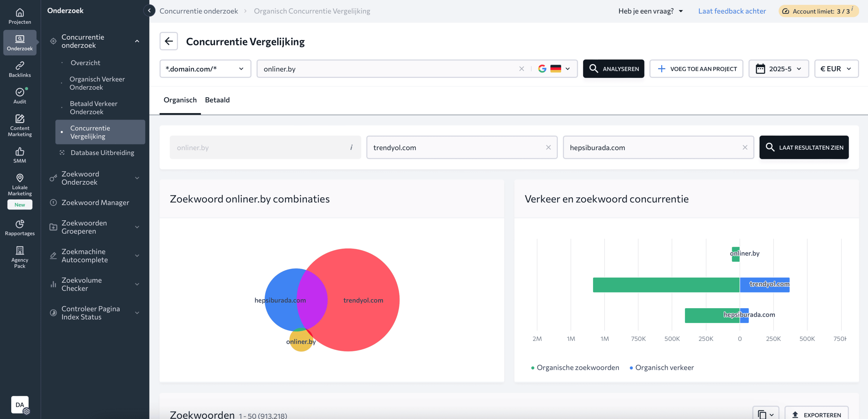Open the *.domain.com/* scope dropdown
The image size is (868, 419).
tap(205, 69)
